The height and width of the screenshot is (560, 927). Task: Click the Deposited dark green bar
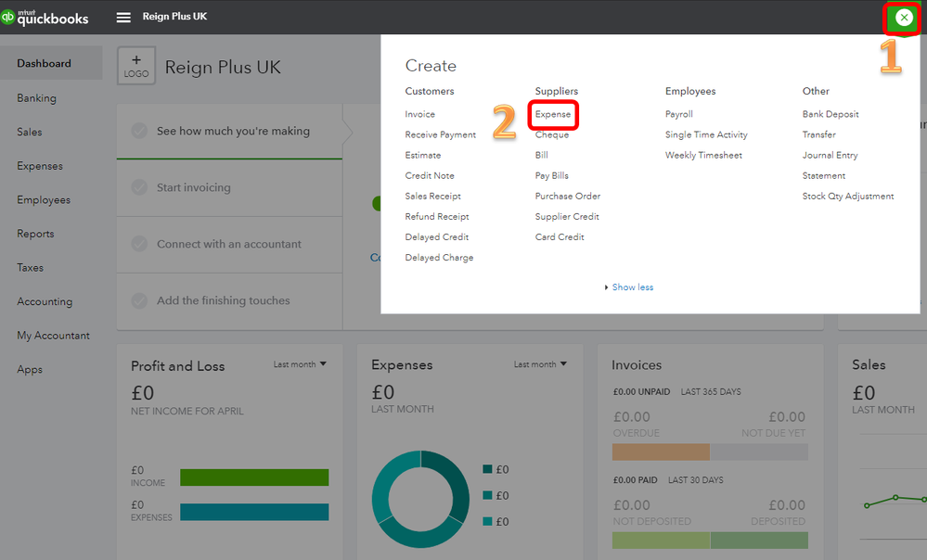pos(759,540)
